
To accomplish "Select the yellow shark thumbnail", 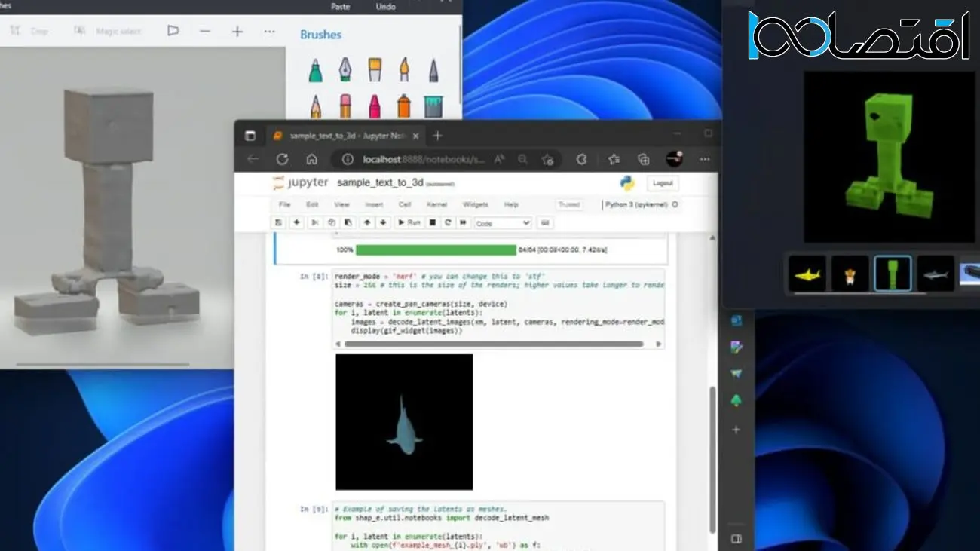I will [807, 274].
